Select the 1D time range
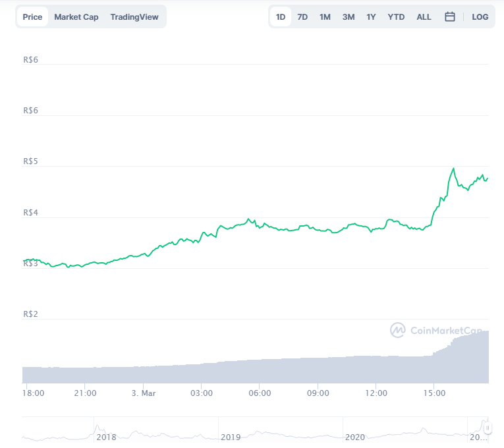Viewport: 504px width, 448px height. 281,16
